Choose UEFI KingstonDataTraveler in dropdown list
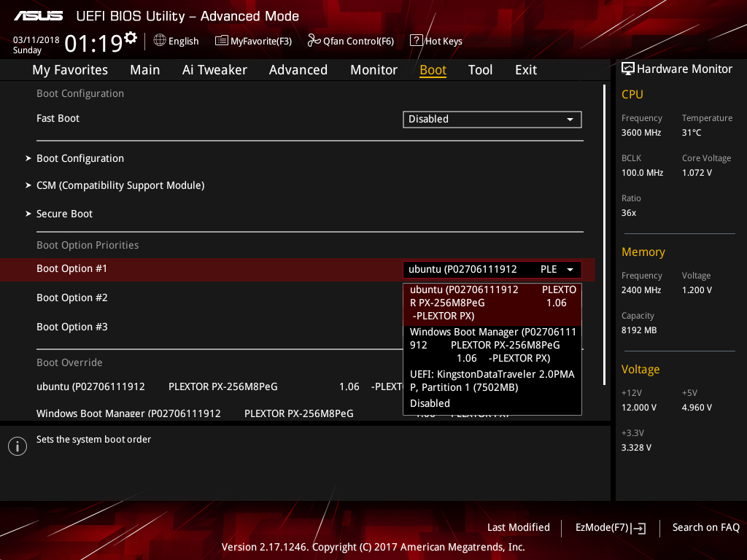The width and height of the screenshot is (747, 560). point(492,381)
